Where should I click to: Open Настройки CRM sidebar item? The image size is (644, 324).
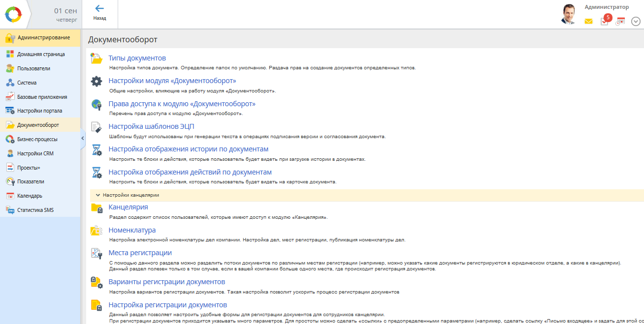coord(35,153)
